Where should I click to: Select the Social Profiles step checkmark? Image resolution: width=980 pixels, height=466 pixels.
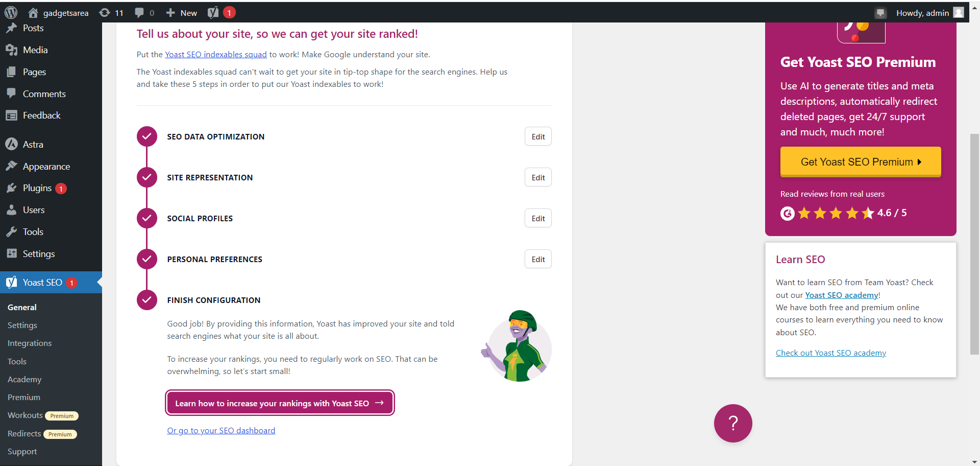tap(146, 218)
